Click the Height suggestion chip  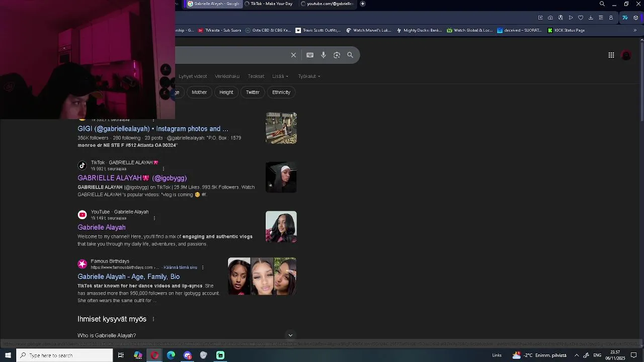tap(226, 93)
